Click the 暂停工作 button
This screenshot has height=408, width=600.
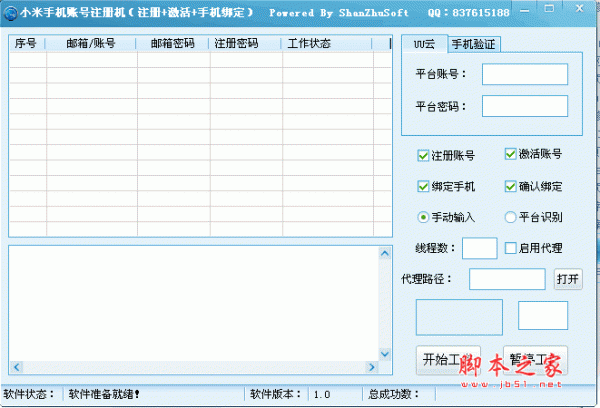535,360
